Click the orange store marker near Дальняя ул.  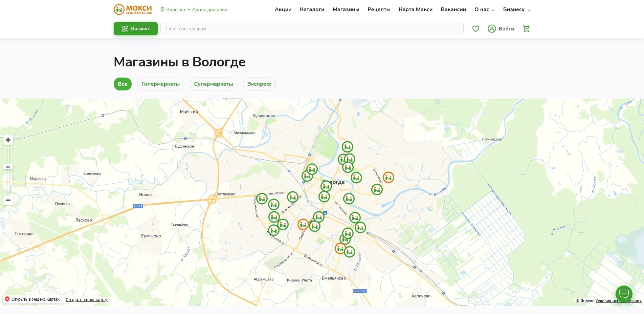[x=388, y=177]
